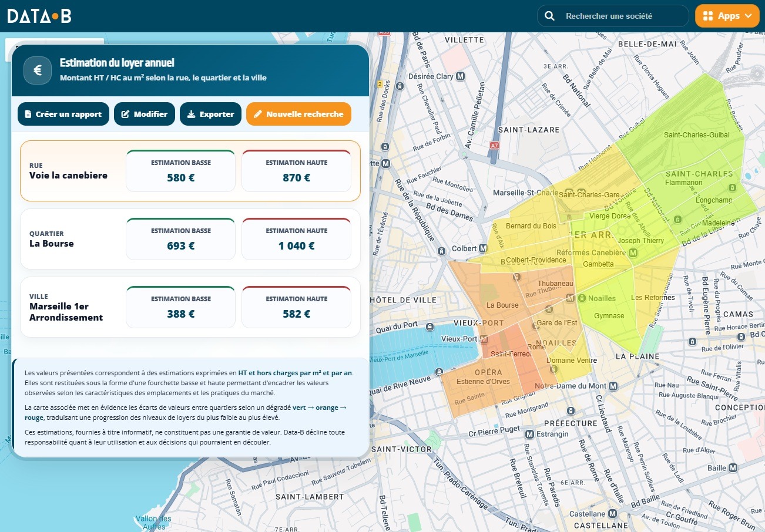Click the Exporter button
Viewport: 765px width, 532px height.
[210, 114]
